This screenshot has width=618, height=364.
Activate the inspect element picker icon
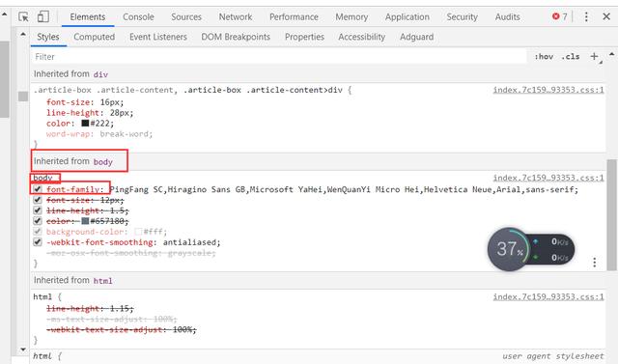(x=23, y=17)
